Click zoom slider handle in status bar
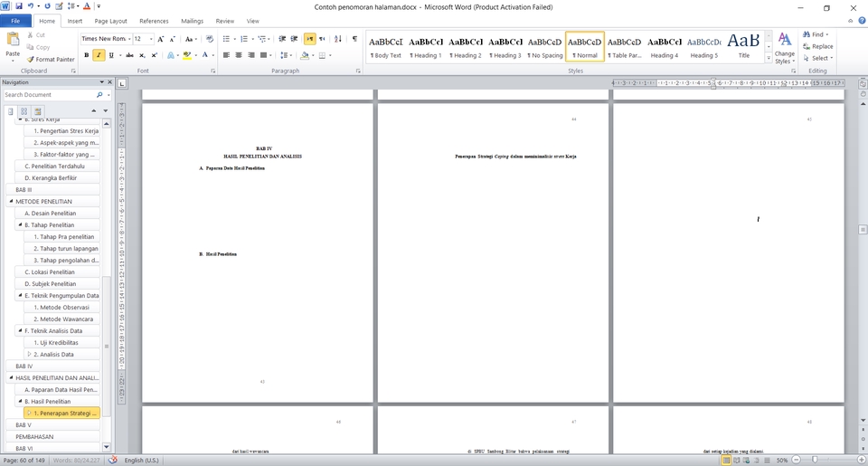 tap(815, 460)
